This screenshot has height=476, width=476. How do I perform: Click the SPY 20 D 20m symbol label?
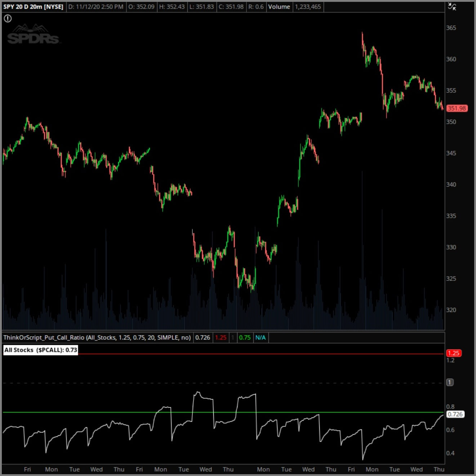pos(33,7)
